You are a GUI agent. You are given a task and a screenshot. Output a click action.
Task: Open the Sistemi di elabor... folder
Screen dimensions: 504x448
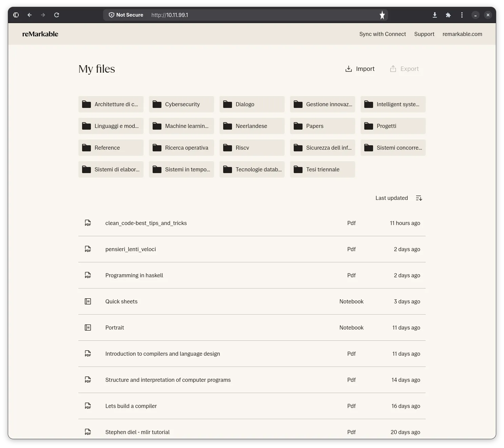tap(111, 169)
